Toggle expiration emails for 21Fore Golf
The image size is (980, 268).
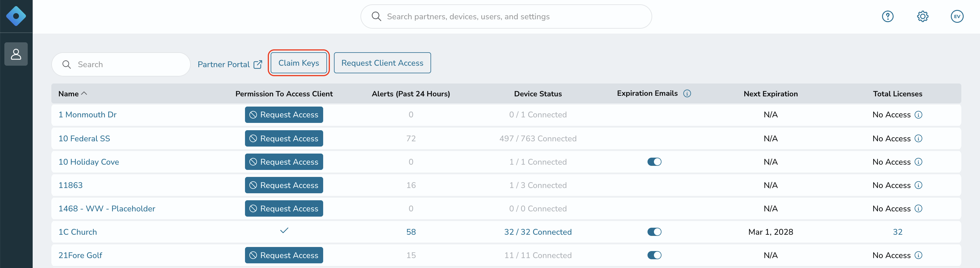pos(654,255)
